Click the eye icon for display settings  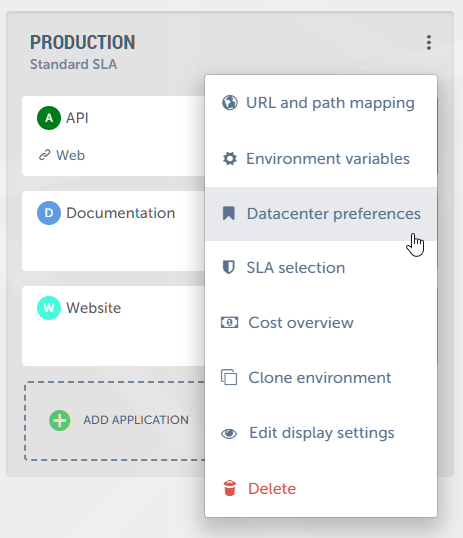pyautogui.click(x=229, y=434)
